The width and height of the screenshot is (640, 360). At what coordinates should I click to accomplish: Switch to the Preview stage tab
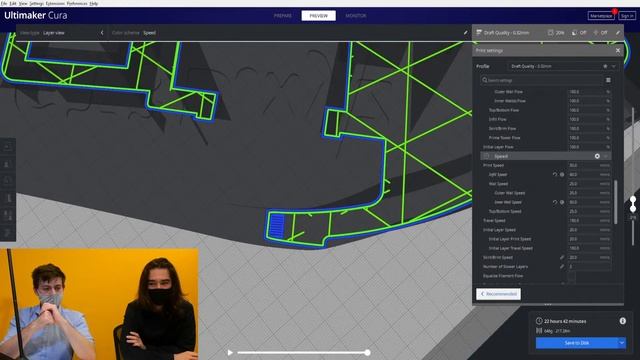point(318,16)
